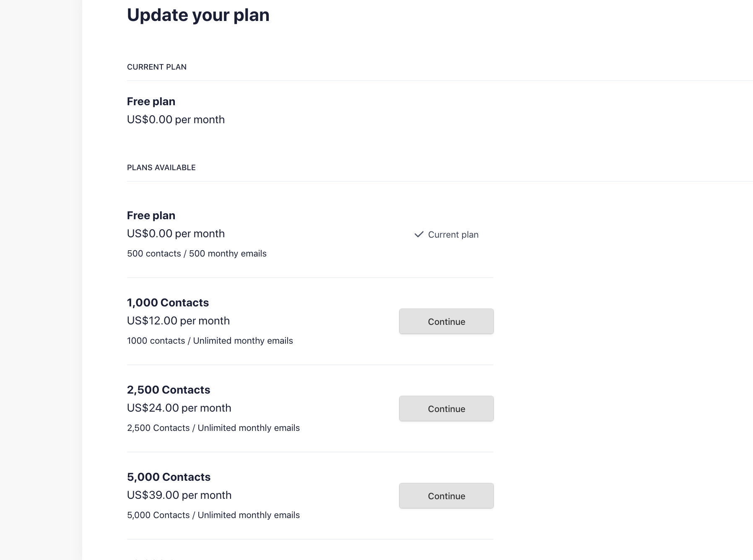753x560 pixels.
Task: Select the "1,000 Contacts" plan title
Action: coord(168,303)
